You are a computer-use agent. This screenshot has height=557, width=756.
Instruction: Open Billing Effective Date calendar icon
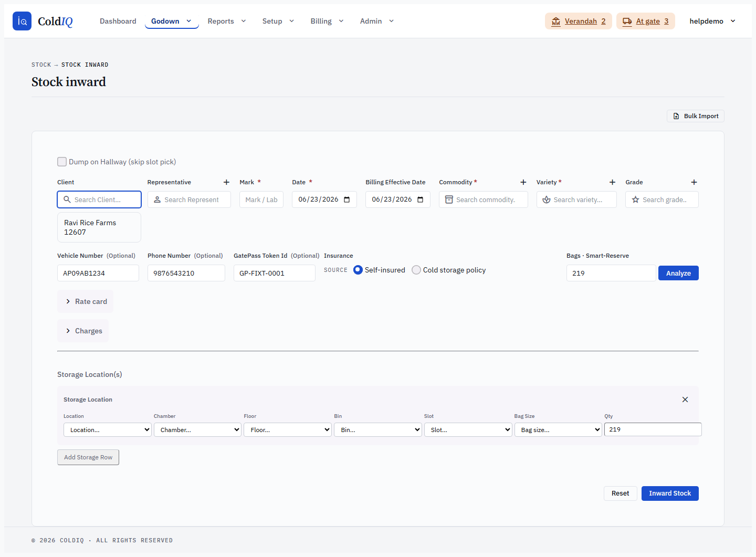pyautogui.click(x=421, y=199)
